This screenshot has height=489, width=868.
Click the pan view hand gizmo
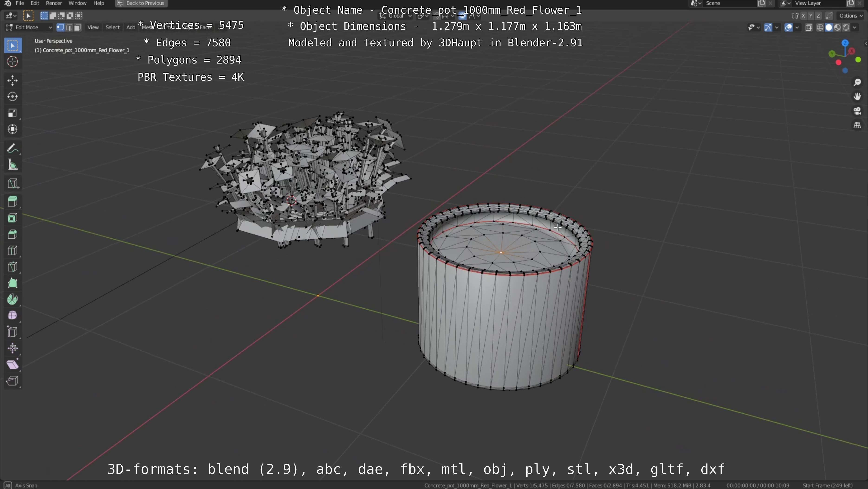(x=857, y=97)
